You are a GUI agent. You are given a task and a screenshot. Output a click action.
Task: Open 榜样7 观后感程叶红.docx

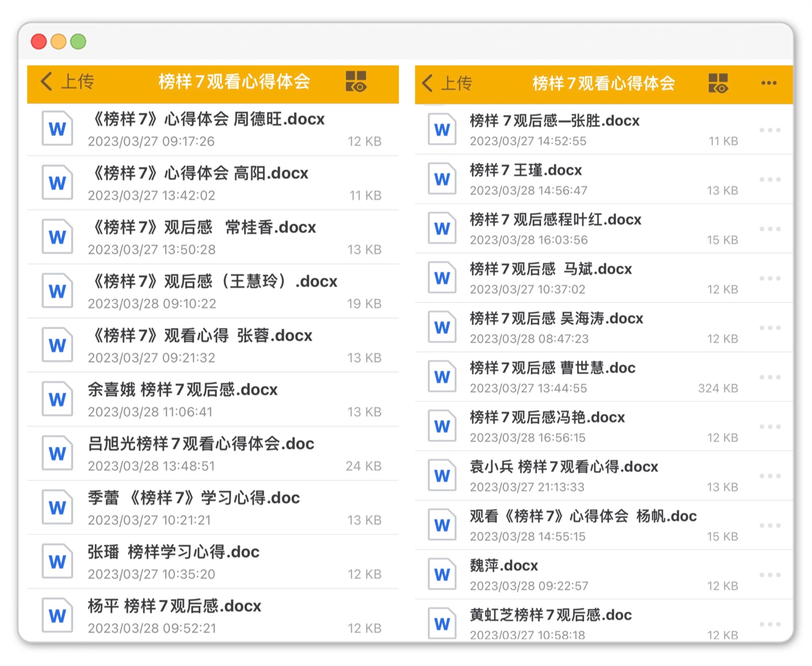(556, 219)
